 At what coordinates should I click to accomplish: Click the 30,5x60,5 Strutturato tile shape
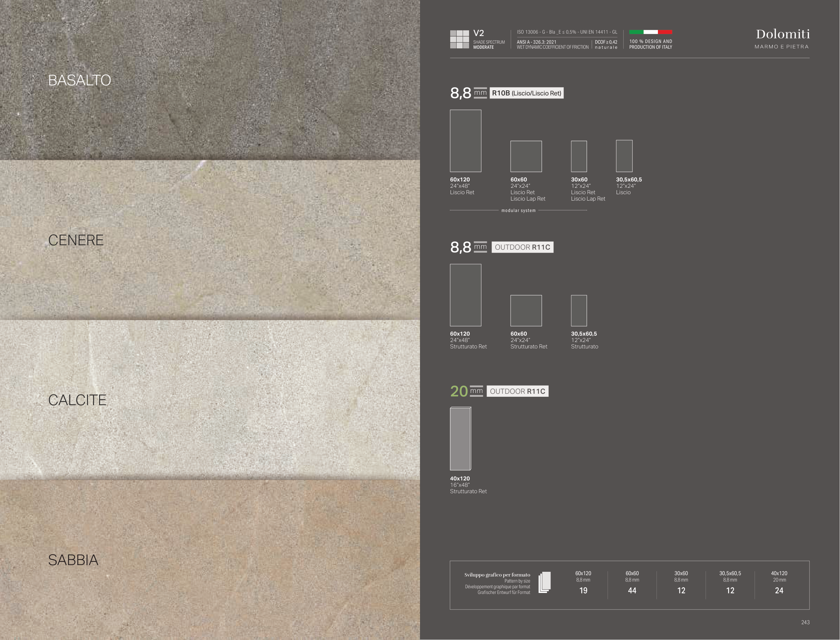578,310
